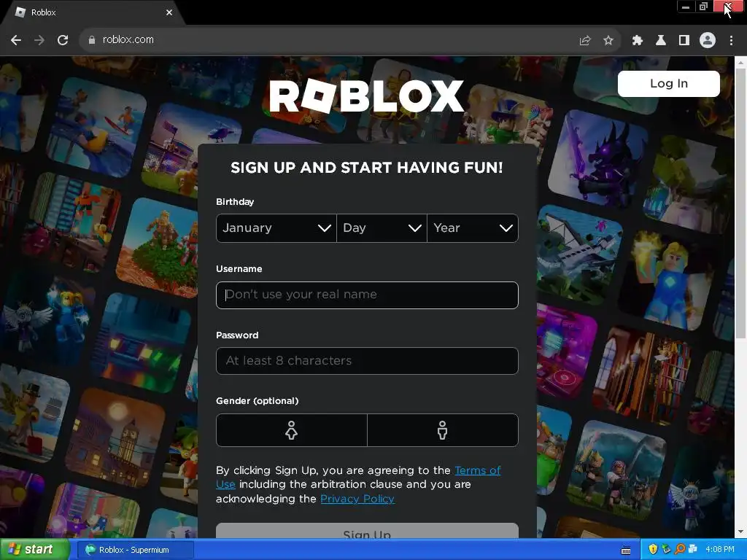
Task: Open the extensions puzzle icon
Action: click(x=638, y=41)
